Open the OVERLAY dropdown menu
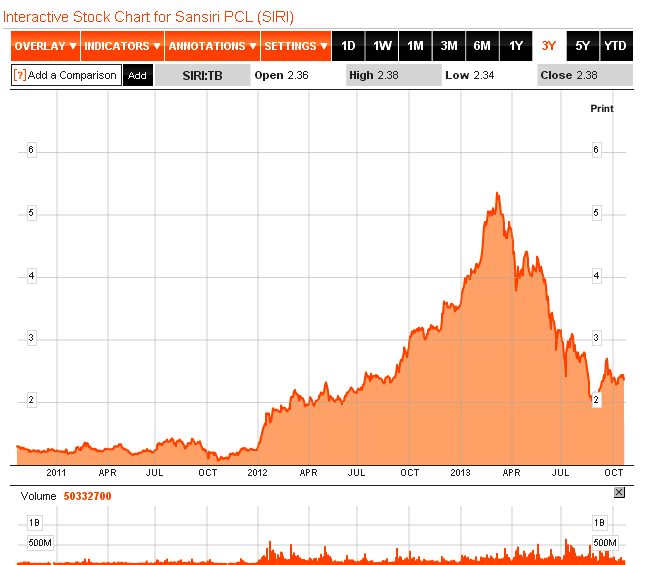Image resolution: width=647 pixels, height=565 pixels. pyautogui.click(x=45, y=46)
